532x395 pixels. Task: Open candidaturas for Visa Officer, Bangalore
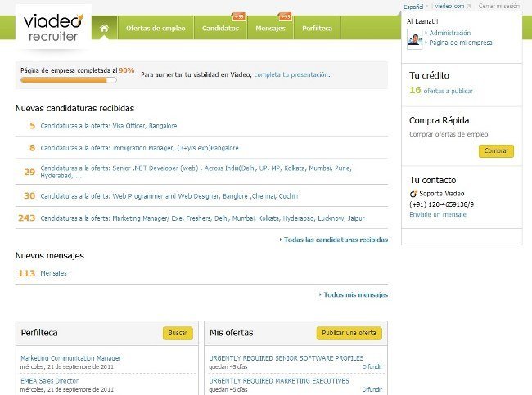[x=108, y=126]
